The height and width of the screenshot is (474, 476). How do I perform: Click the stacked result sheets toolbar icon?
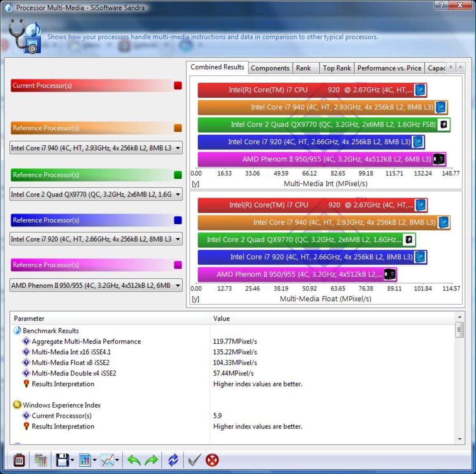pyautogui.click(x=40, y=460)
